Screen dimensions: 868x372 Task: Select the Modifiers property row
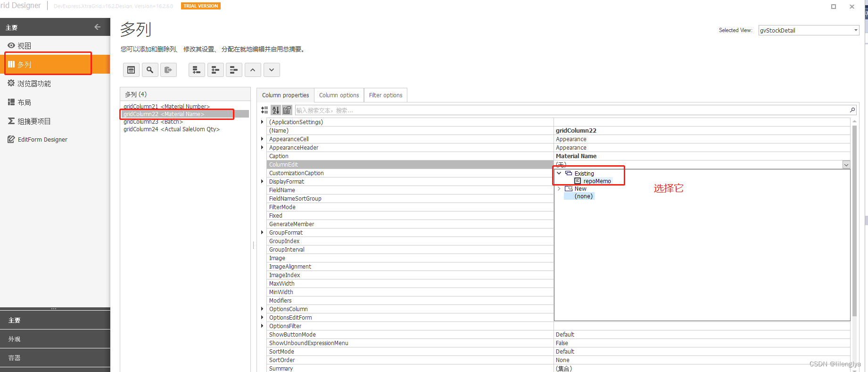pyautogui.click(x=410, y=301)
